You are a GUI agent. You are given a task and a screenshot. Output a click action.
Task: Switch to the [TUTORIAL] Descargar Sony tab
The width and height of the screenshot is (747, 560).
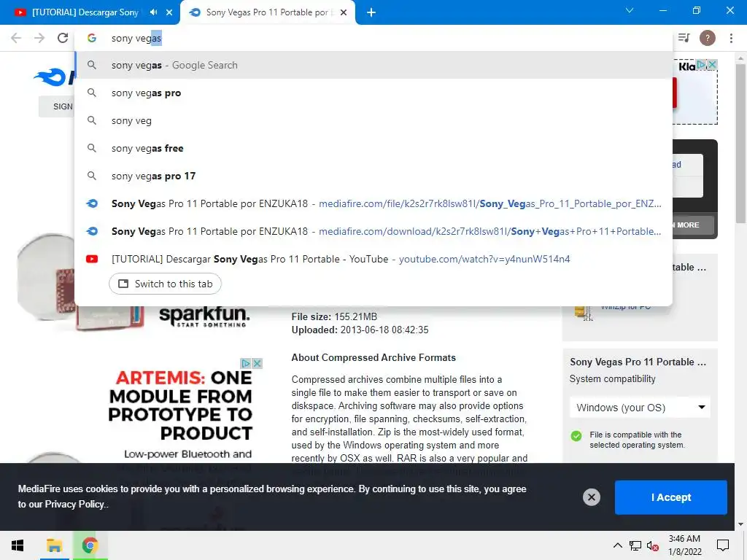tap(85, 12)
